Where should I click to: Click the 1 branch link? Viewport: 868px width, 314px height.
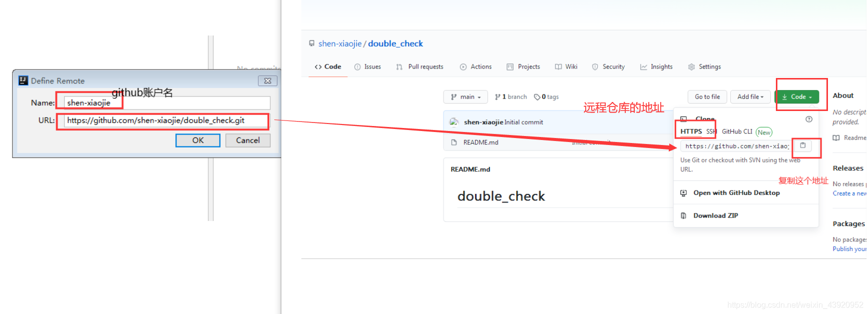(x=511, y=97)
